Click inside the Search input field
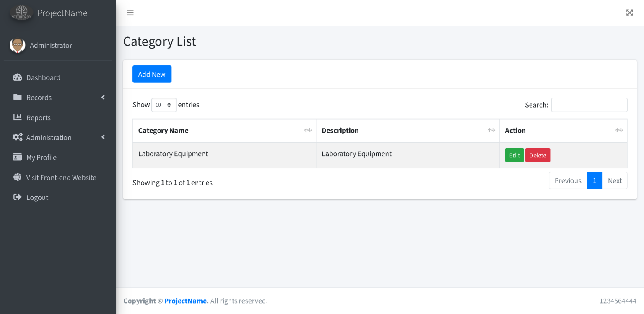The height and width of the screenshot is (314, 644). [x=589, y=105]
